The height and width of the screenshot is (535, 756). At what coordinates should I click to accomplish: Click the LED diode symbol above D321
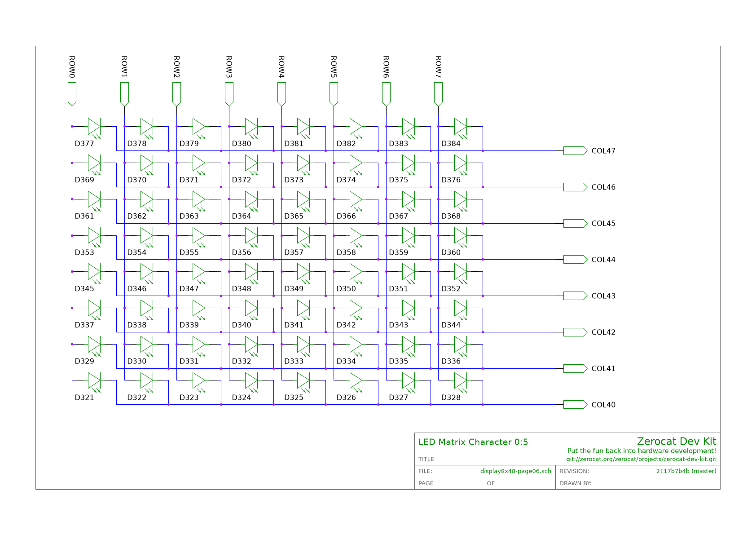pos(94,381)
